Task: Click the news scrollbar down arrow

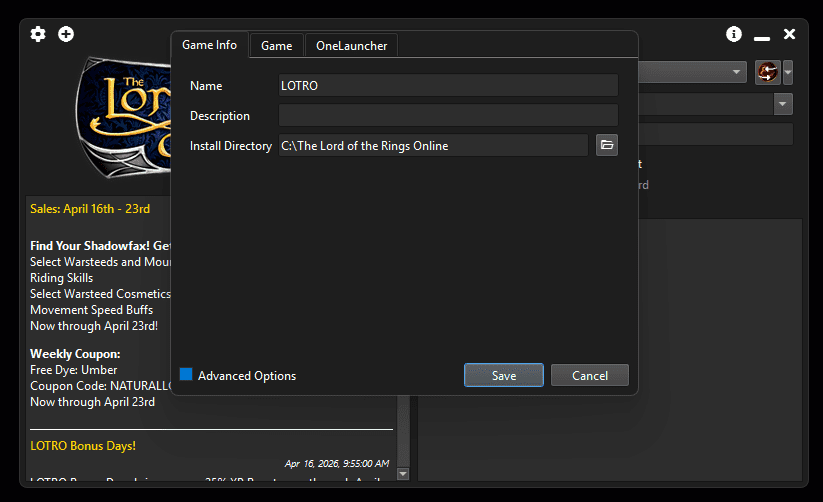Action: click(x=403, y=474)
